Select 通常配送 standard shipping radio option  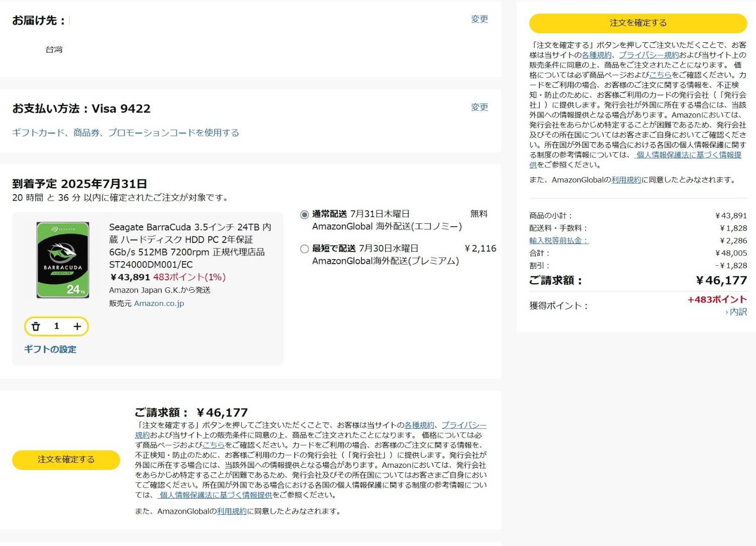(304, 214)
